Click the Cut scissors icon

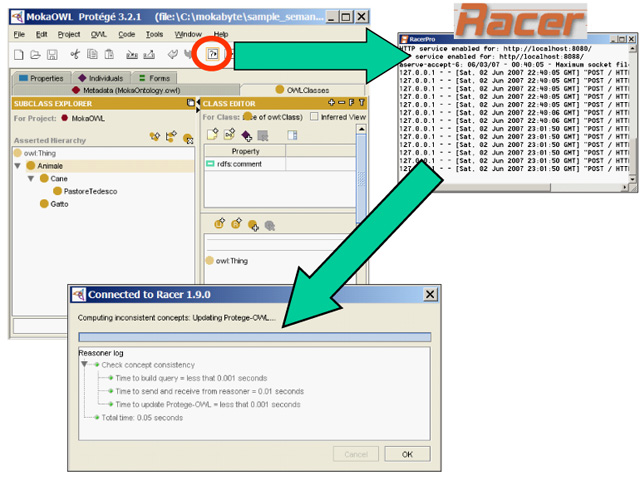pyautogui.click(x=75, y=54)
